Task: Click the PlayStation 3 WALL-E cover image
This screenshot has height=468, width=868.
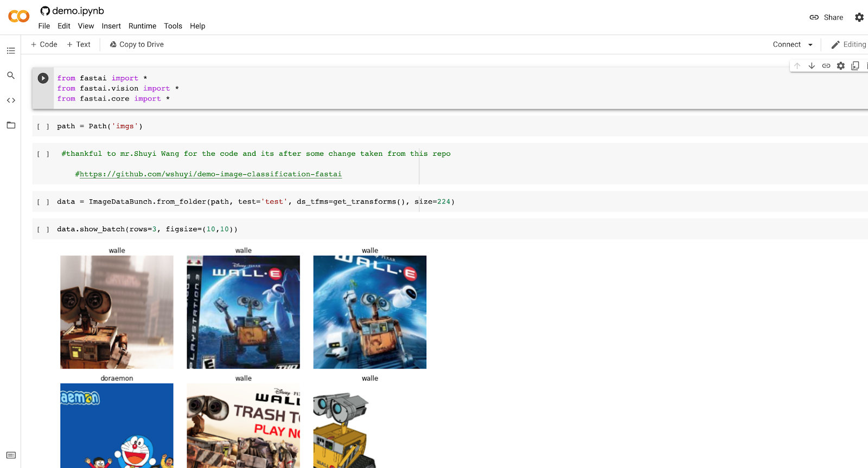Action: 243,312
